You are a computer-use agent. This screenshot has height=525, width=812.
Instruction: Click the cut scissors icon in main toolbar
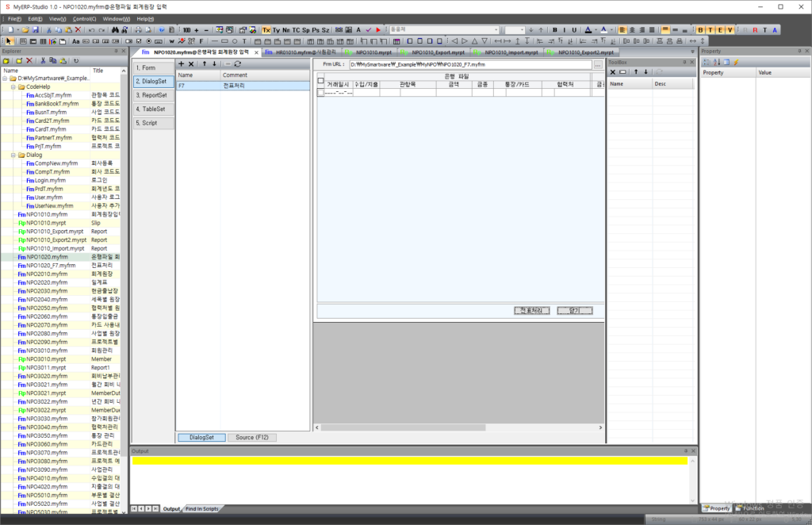[x=49, y=30]
